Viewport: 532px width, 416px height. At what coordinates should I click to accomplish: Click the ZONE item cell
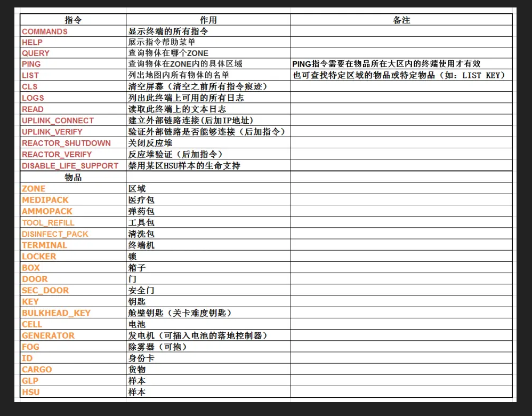(73, 188)
